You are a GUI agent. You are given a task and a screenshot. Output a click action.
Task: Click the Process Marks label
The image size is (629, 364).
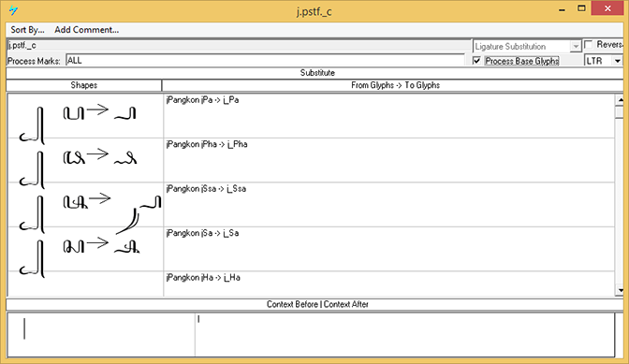click(x=34, y=61)
